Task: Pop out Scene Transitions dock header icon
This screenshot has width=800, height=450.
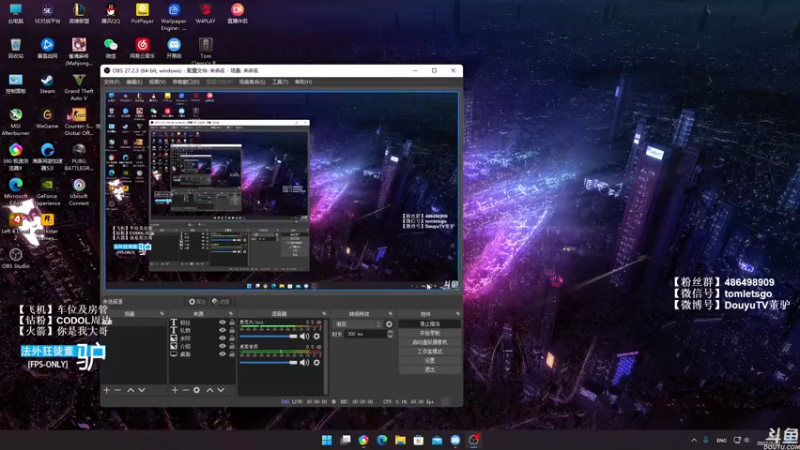Action: [390, 313]
